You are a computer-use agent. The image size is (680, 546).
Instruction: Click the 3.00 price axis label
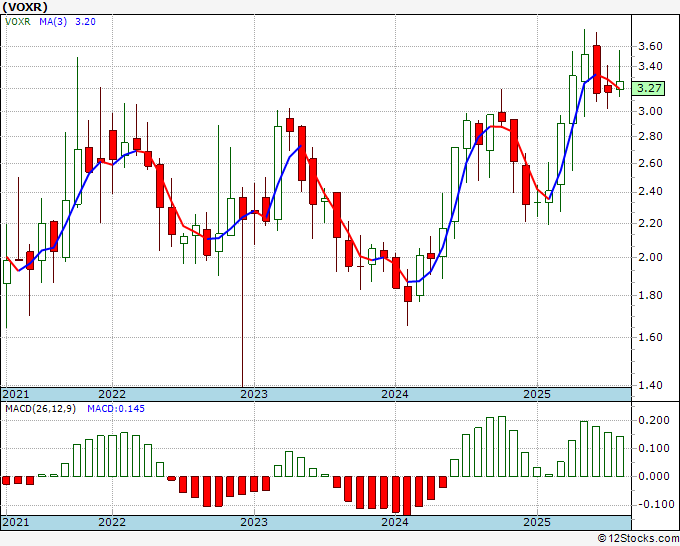point(650,111)
